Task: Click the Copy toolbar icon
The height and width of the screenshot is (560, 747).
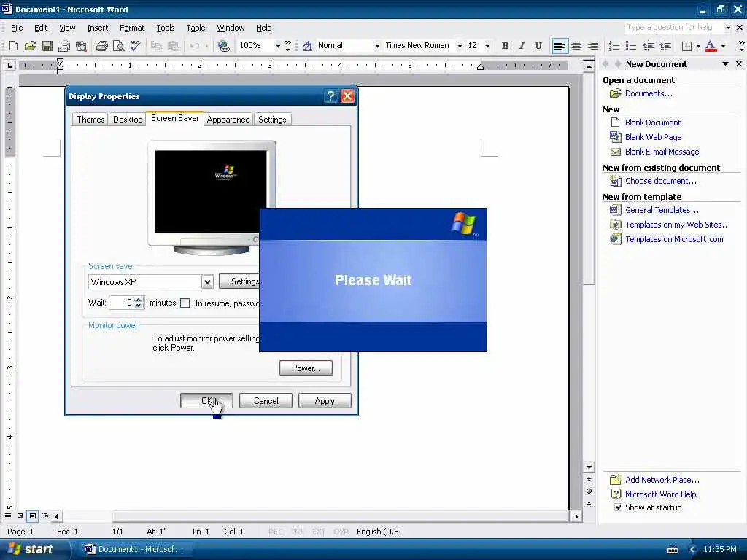Action: [156, 46]
